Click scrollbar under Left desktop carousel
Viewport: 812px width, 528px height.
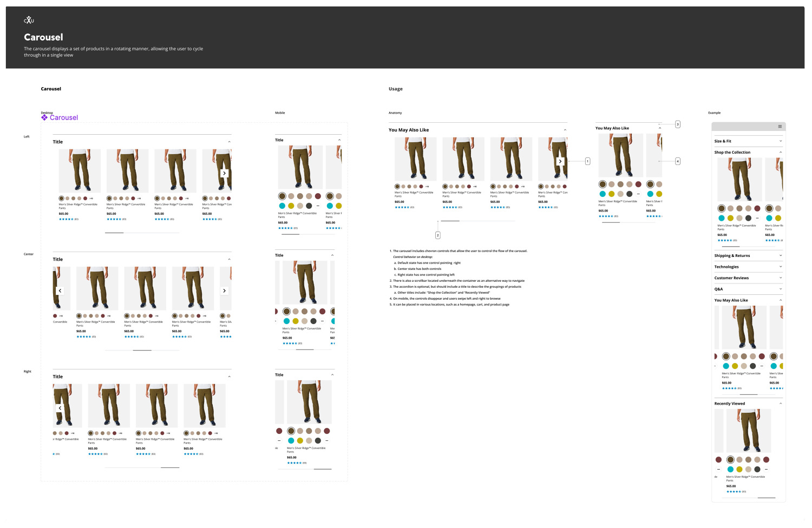coord(114,233)
